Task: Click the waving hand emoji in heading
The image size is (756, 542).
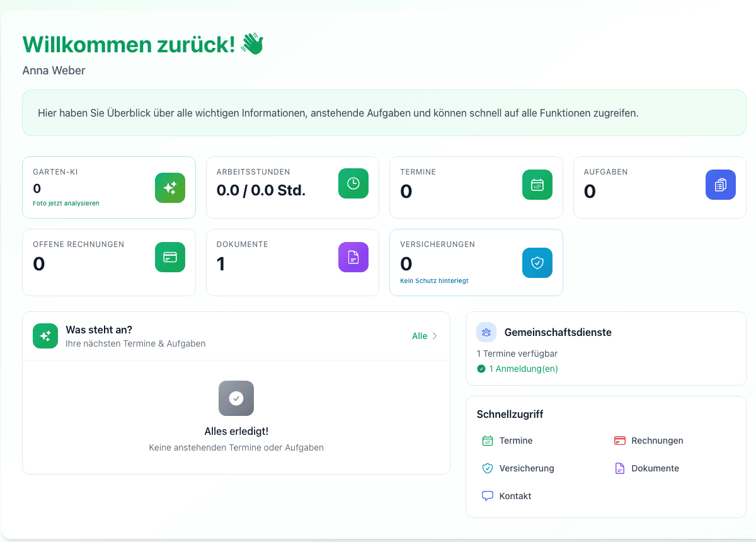Action: (x=252, y=44)
